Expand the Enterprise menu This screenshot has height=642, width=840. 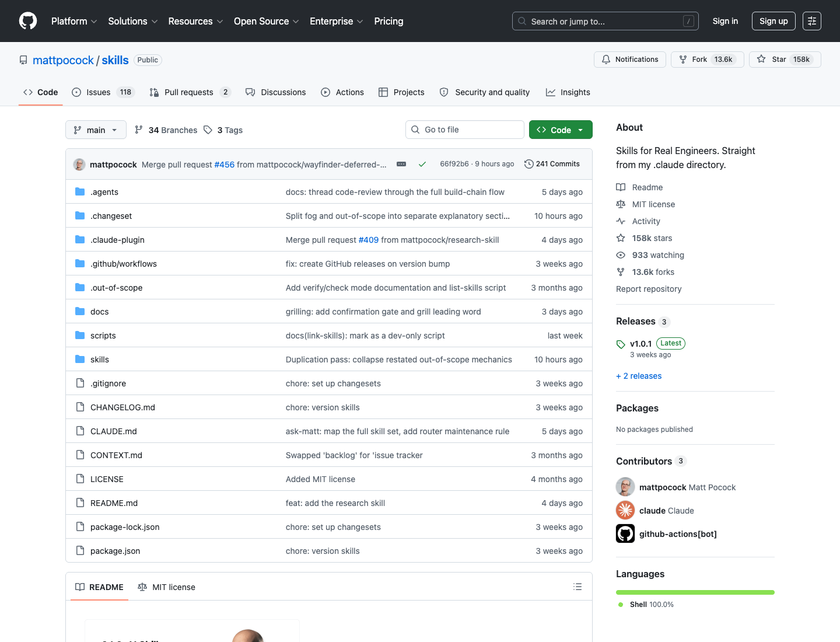coord(337,21)
